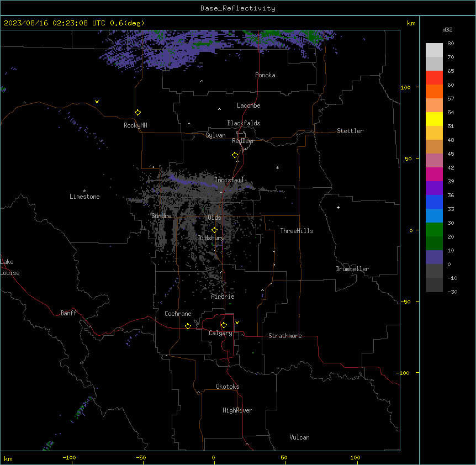This screenshot has height=465, width=476.
Task: Click the Airdrie city label
Action: tap(223, 297)
